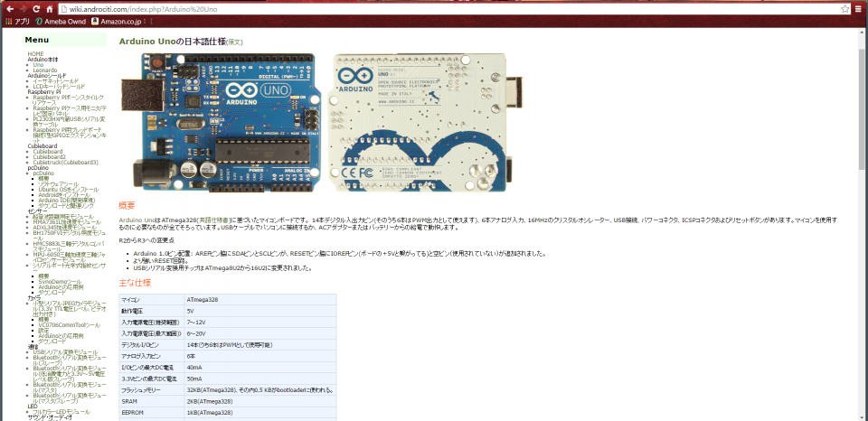Screen dimensions: 868x421
Task: Open the Cubieboard2 sidebar link
Action: pos(49,156)
